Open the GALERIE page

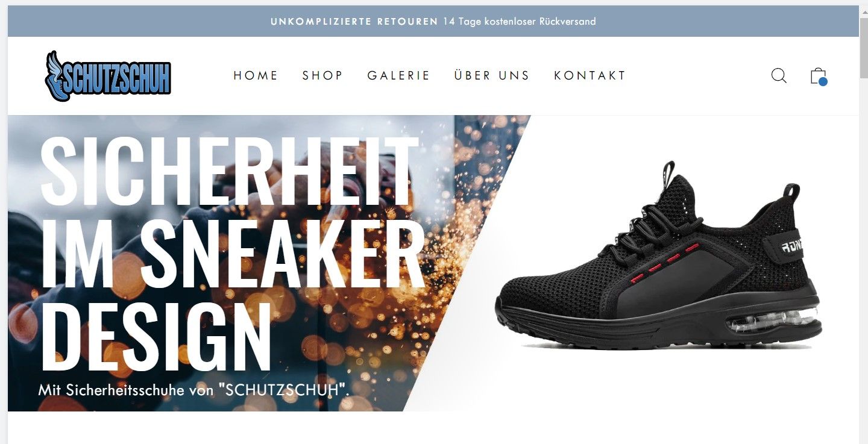(x=398, y=75)
